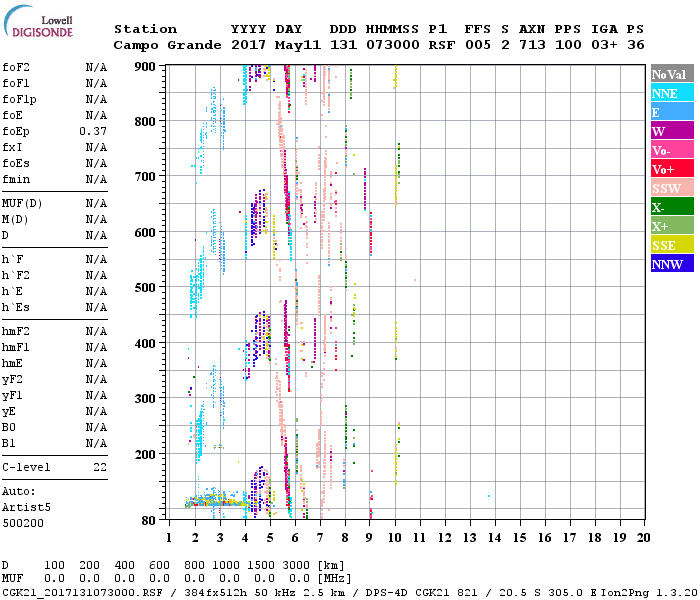The image size is (700, 600).
Task: Click the Lowell Digisonde logo
Action: pos(38,21)
